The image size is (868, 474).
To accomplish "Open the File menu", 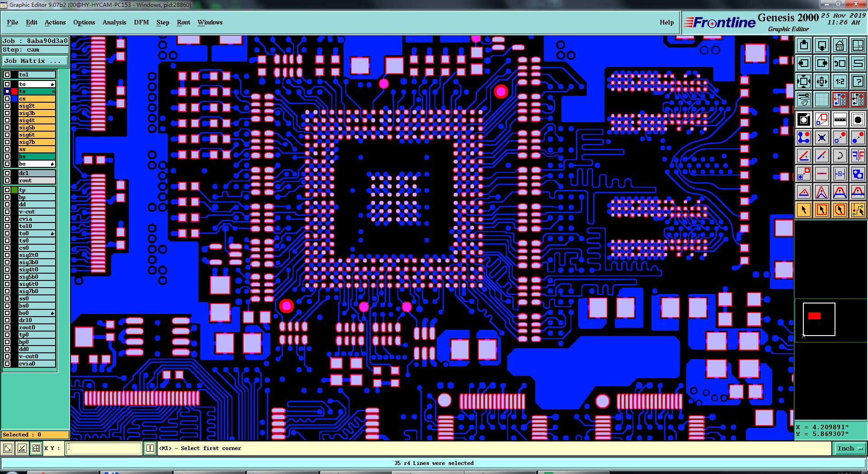I will click(13, 22).
